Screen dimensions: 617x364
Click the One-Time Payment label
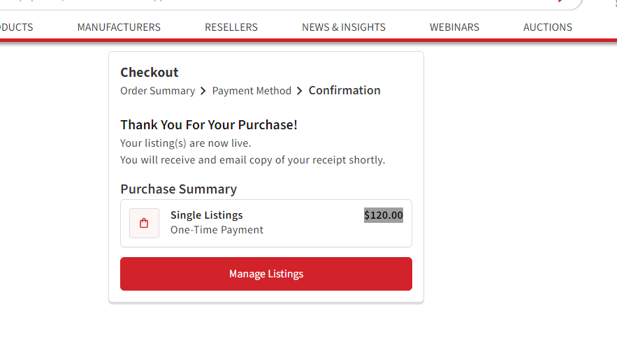point(217,230)
